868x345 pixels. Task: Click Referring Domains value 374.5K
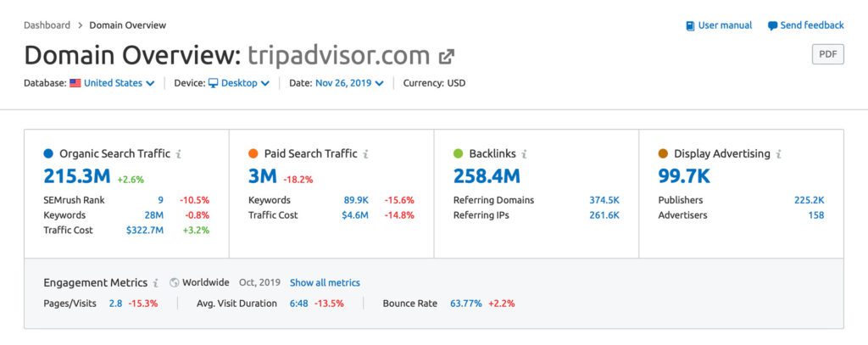click(604, 200)
